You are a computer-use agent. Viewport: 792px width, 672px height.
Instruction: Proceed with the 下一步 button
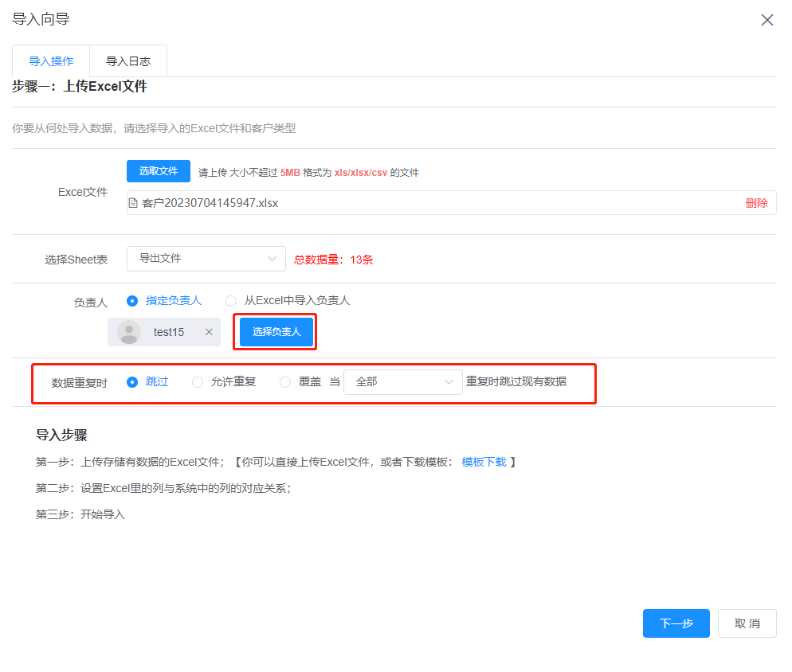click(x=676, y=623)
